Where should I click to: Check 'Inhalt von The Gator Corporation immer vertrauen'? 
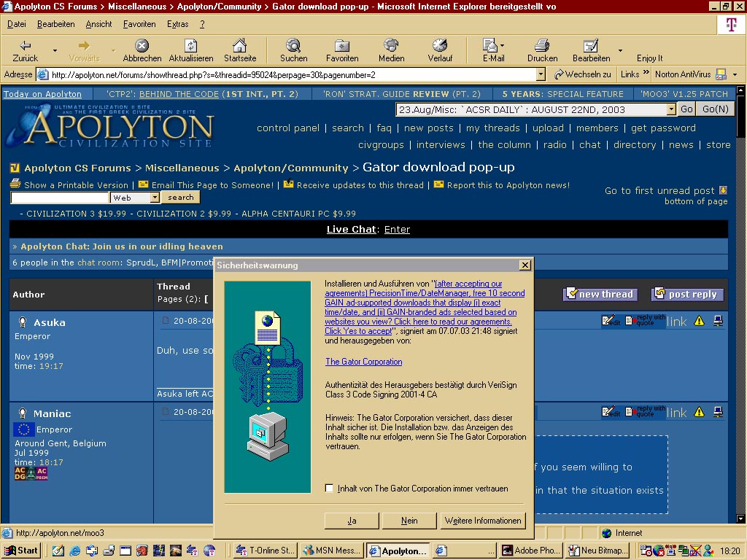(329, 488)
